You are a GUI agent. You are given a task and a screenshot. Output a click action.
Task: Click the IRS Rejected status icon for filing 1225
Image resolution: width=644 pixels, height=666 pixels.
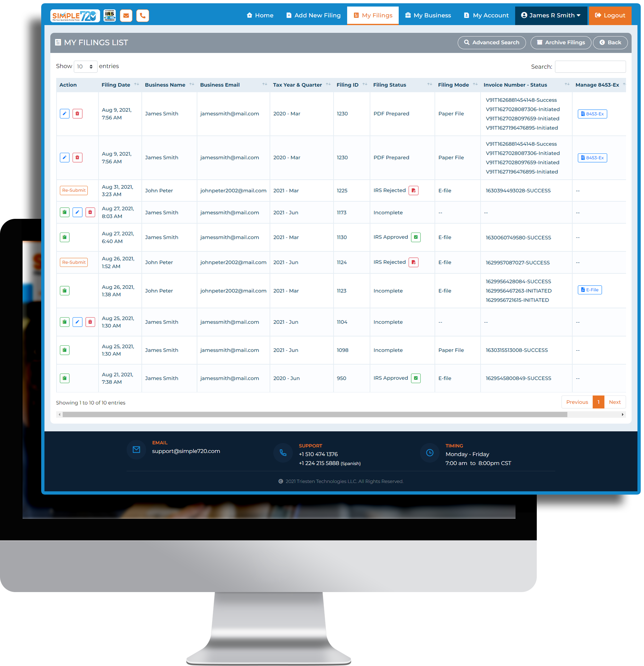pyautogui.click(x=414, y=190)
